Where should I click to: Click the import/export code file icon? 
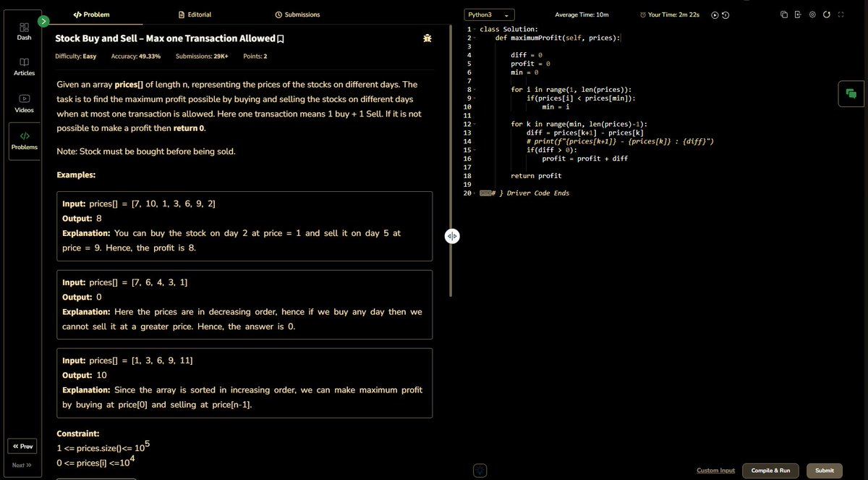798,14
